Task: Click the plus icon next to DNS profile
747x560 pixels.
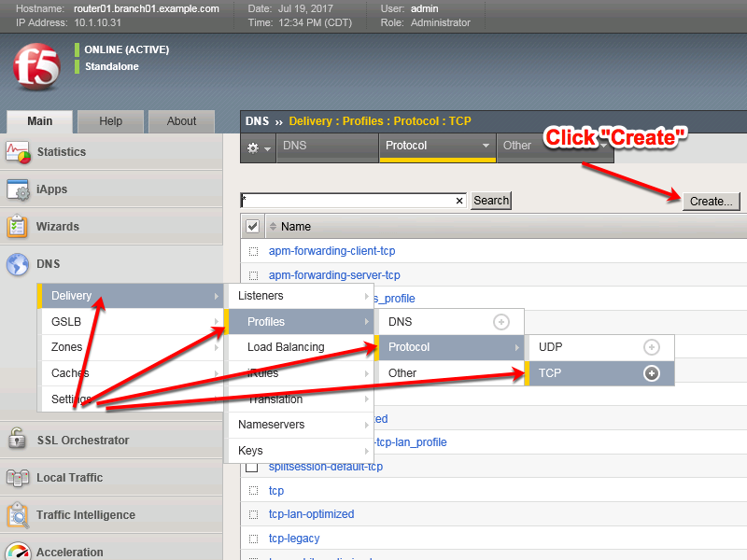Action: click(x=501, y=322)
